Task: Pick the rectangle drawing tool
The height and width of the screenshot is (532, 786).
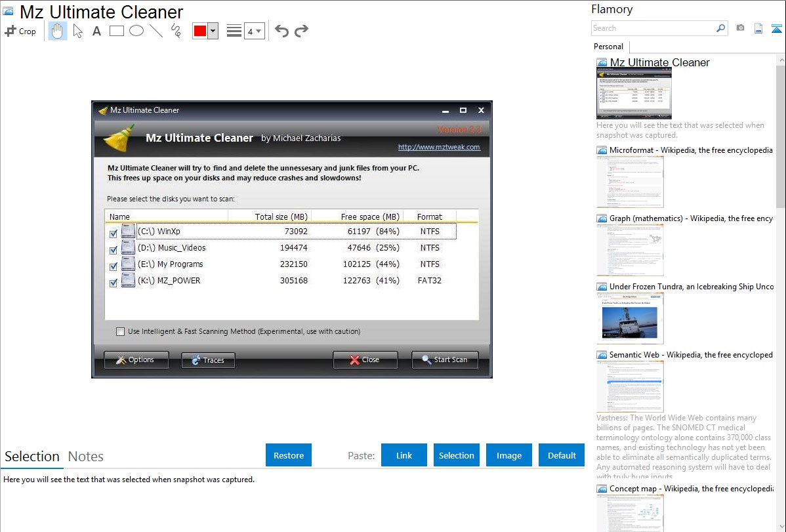Action: click(x=117, y=31)
